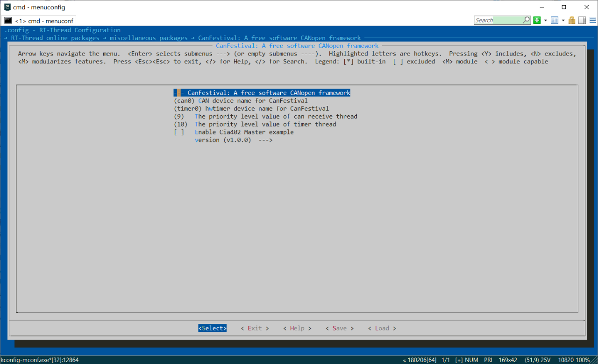Image resolution: width=598 pixels, height=364 pixels.
Task: Open the console list dropdown arrow
Action: 563,21
